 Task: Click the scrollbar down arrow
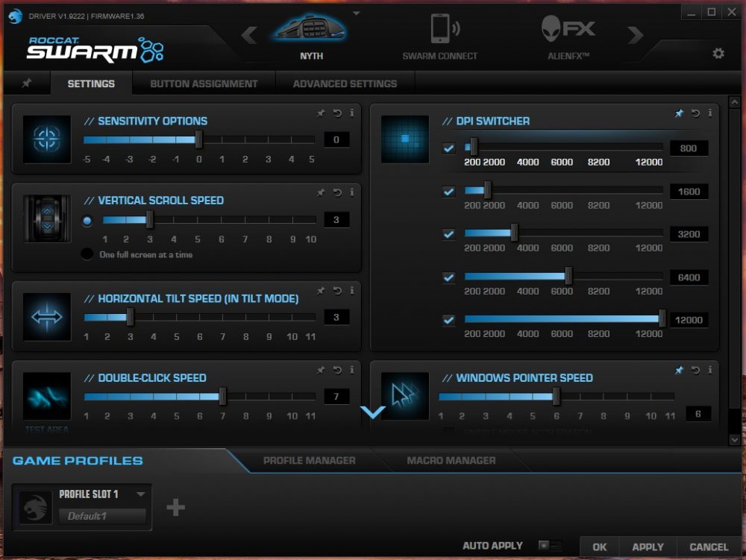coord(734,440)
